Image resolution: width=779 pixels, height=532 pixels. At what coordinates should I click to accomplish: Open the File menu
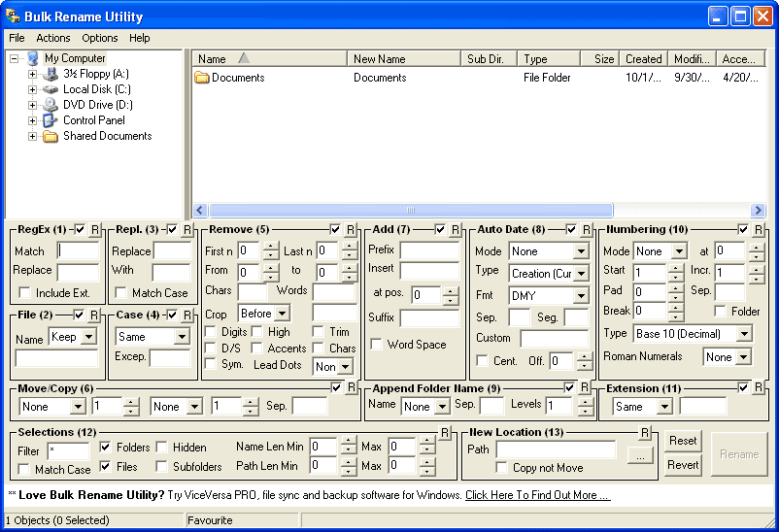click(17, 38)
